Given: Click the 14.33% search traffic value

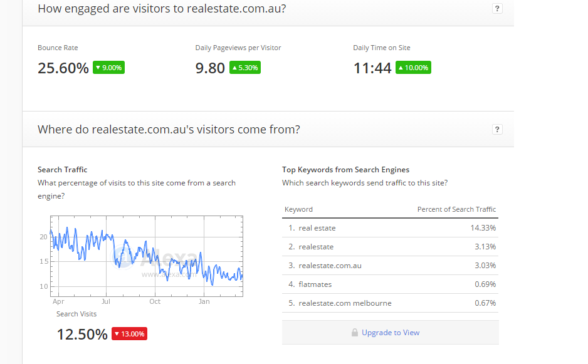Looking at the screenshot, I should 483,228.
